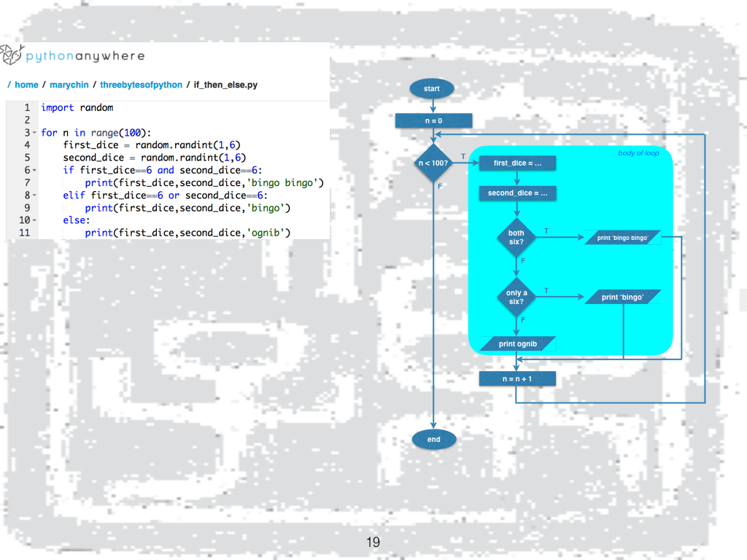The width and height of the screenshot is (747, 560).
Task: Collapse the for loop at line 3
Action: (x=34, y=133)
